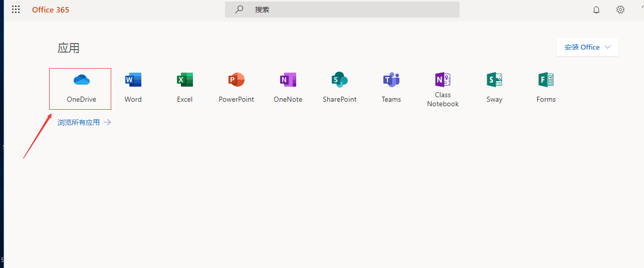644x268 pixels.
Task: Launch Microsoft Teams
Action: (x=391, y=88)
